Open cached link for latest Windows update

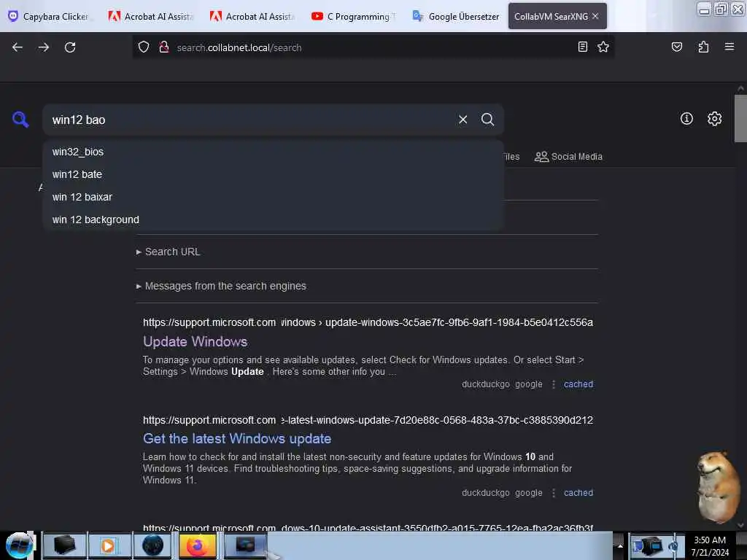click(578, 492)
